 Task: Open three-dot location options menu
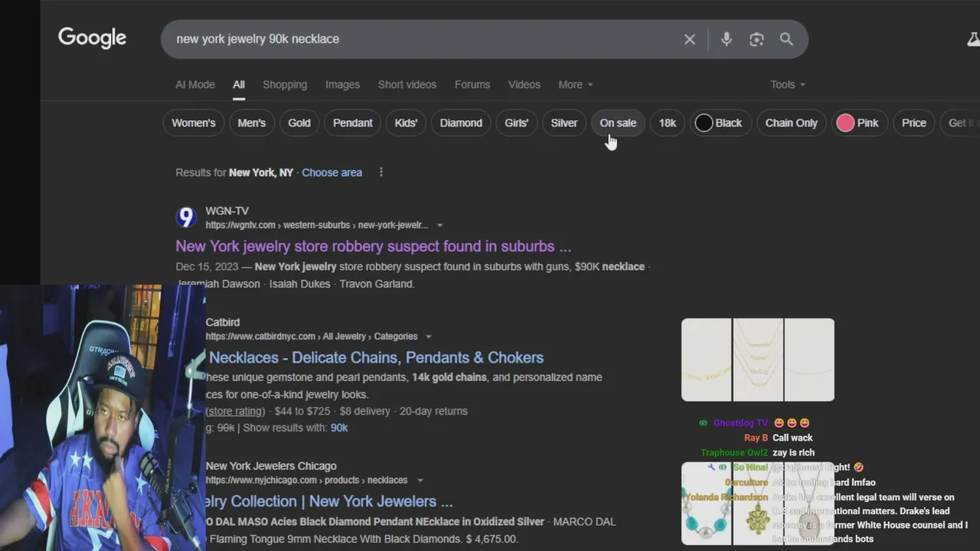tap(381, 172)
